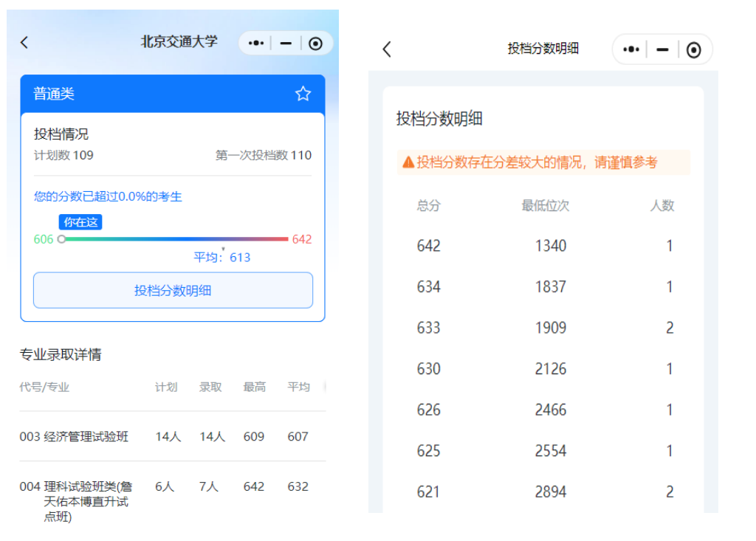This screenshot has width=756, height=541.
Task: Select the 普通类 header tab
Action: point(54,94)
